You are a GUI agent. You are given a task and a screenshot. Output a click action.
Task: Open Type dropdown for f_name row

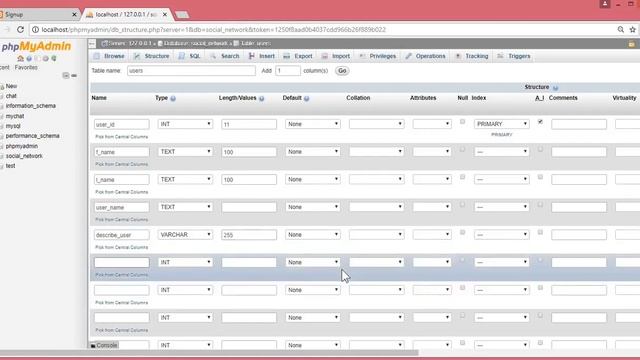[185, 152]
